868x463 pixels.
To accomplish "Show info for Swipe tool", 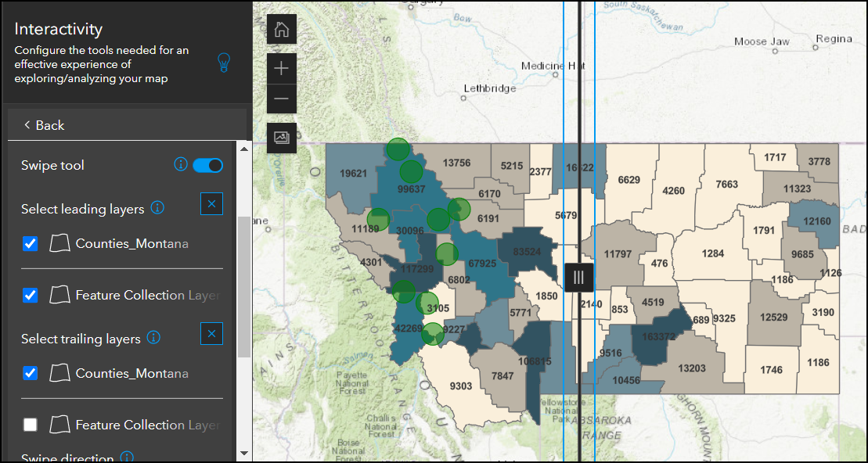I will tap(181, 165).
